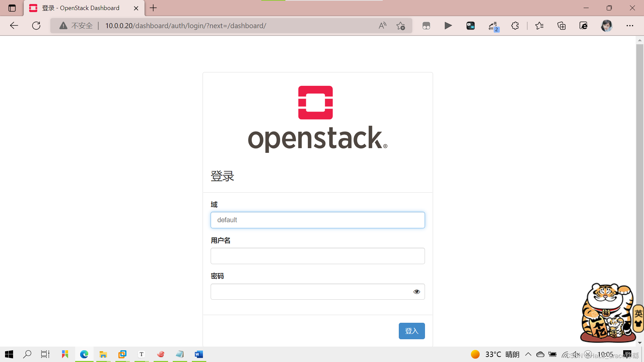Click the weather 33°C 晴朗 widget
644x362 pixels.
point(495,354)
